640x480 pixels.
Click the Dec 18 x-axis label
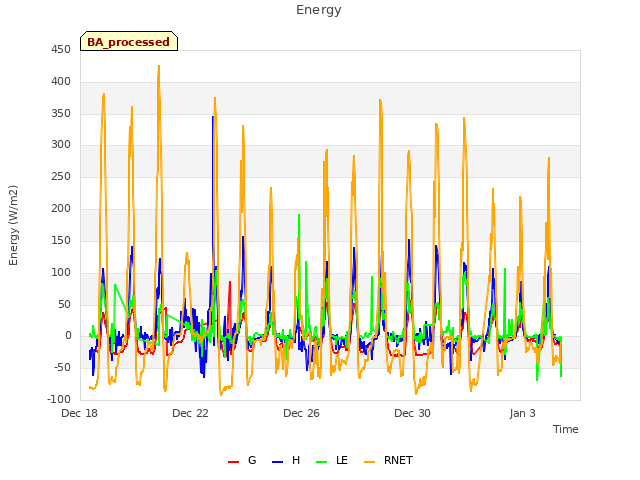(80, 413)
